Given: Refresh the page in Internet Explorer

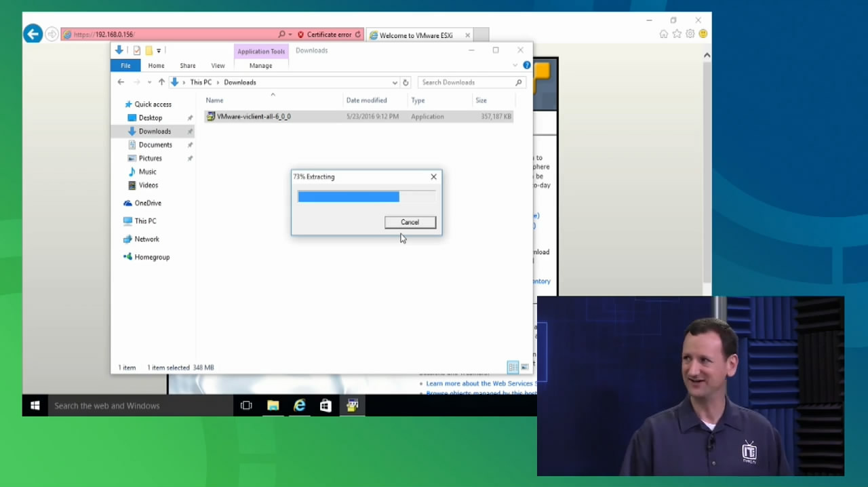Looking at the screenshot, I should pyautogui.click(x=358, y=35).
